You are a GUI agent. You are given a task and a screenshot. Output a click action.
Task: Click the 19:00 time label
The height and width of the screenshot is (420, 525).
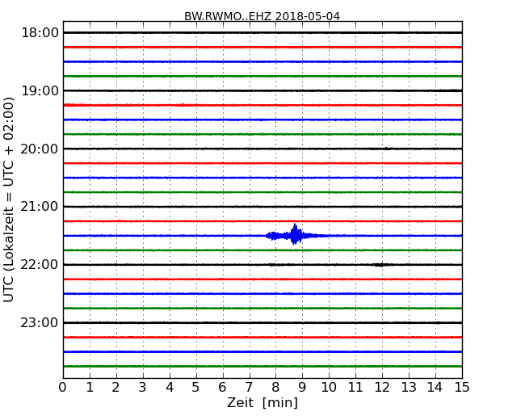40,90
